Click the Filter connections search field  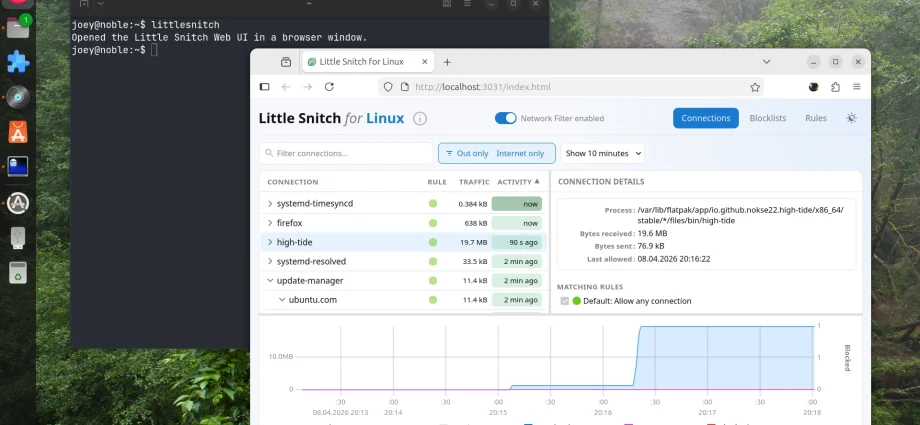[346, 153]
